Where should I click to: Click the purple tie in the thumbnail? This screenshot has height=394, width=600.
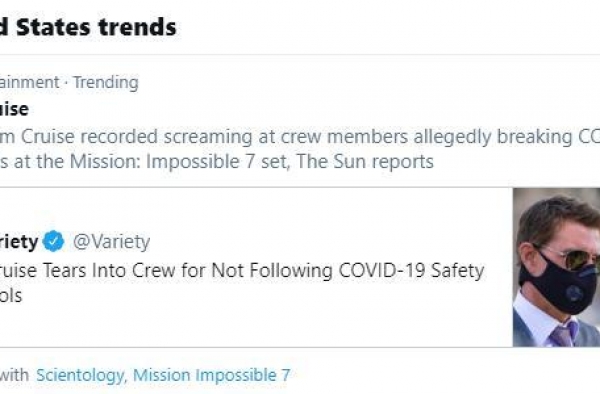click(x=564, y=334)
